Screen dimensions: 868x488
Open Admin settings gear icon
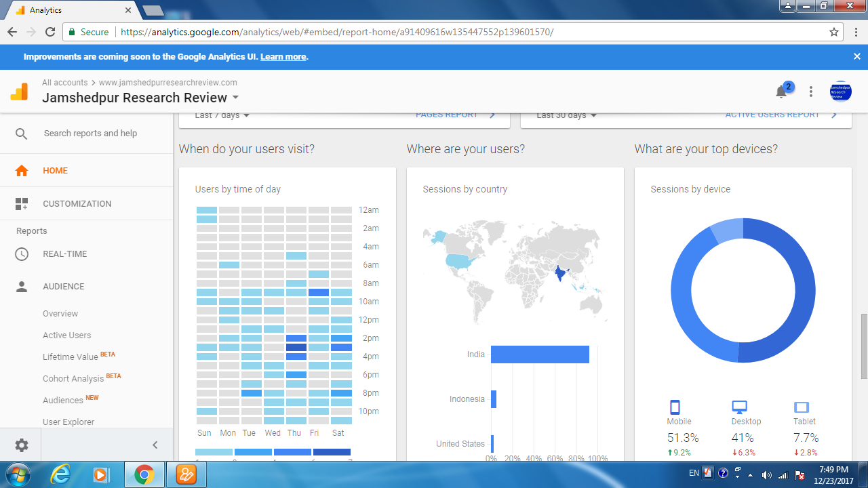point(22,445)
